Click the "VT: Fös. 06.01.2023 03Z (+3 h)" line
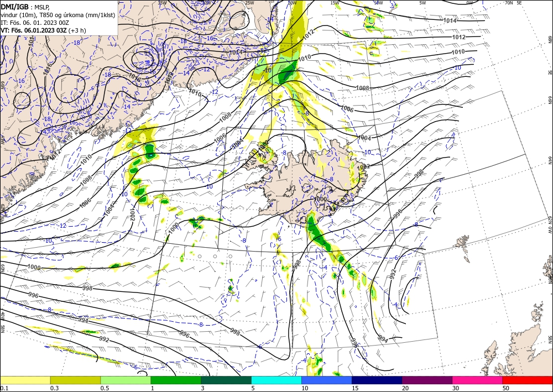 coord(43,30)
